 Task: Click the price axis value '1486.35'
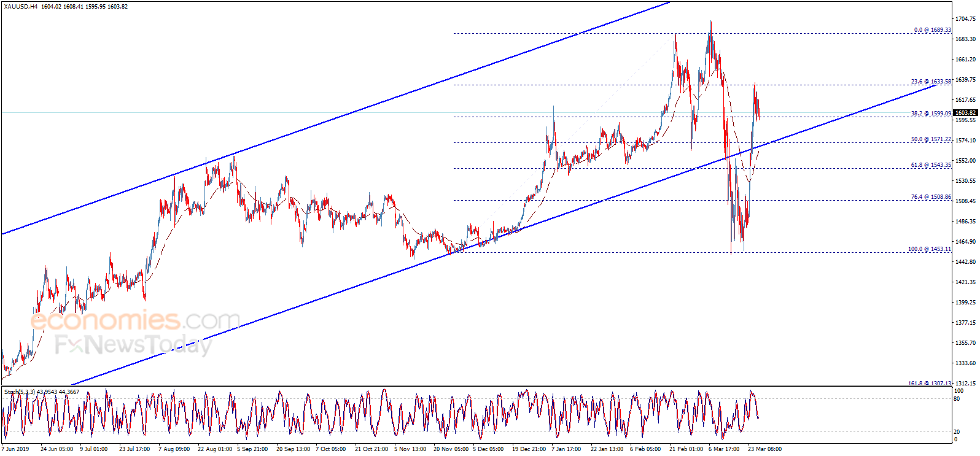[965, 222]
